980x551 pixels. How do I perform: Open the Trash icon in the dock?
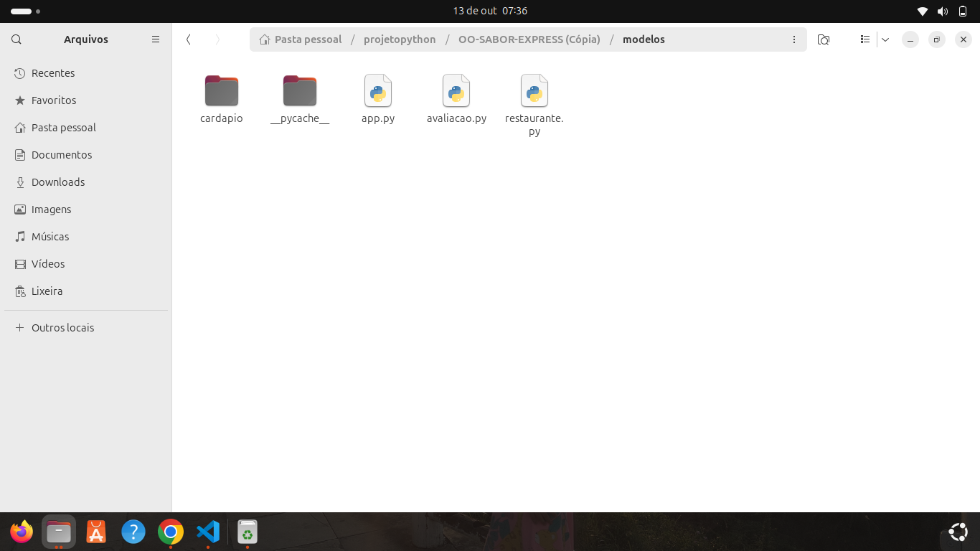click(x=248, y=532)
